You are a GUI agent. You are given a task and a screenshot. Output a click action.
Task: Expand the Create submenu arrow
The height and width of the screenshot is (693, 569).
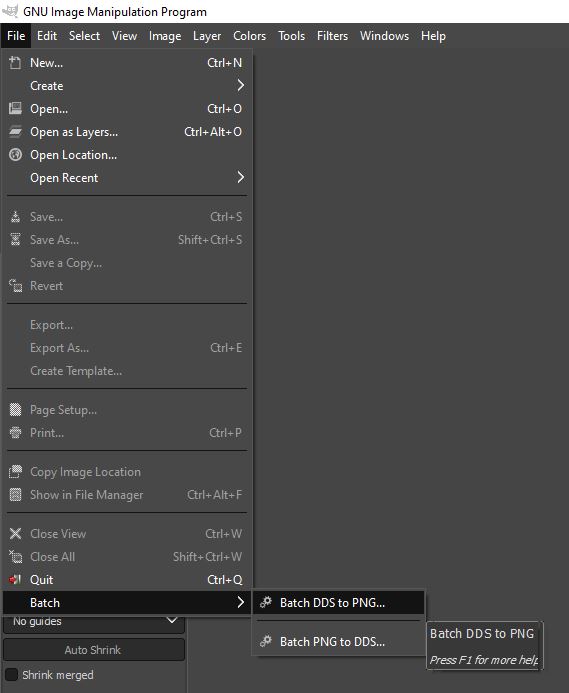pos(240,85)
